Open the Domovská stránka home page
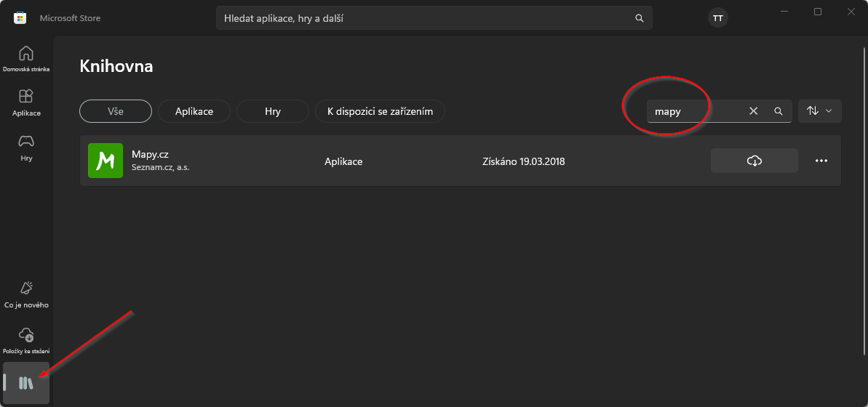The width and height of the screenshot is (868, 407). (x=26, y=59)
